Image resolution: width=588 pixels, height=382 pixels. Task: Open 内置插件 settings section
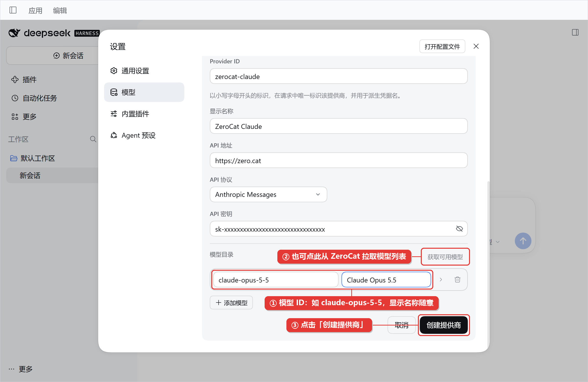[144, 114]
